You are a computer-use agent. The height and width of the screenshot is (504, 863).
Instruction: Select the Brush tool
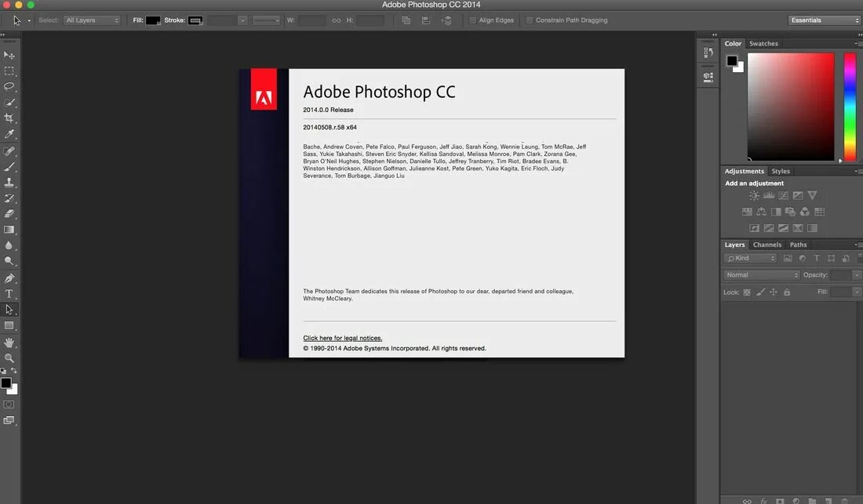click(9, 166)
